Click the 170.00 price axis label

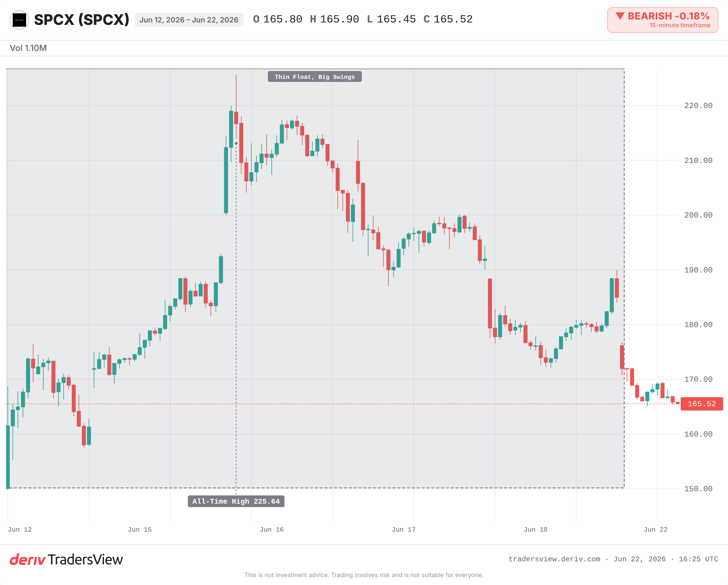[698, 379]
